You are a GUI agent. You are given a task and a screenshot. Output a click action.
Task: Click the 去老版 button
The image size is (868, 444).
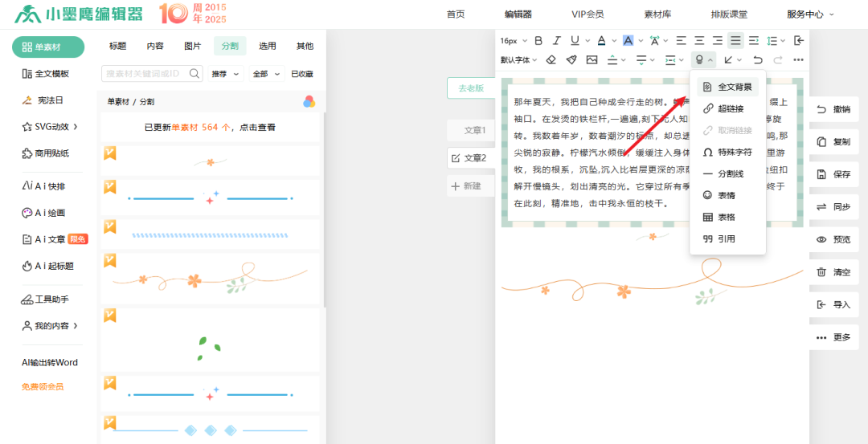(x=470, y=88)
